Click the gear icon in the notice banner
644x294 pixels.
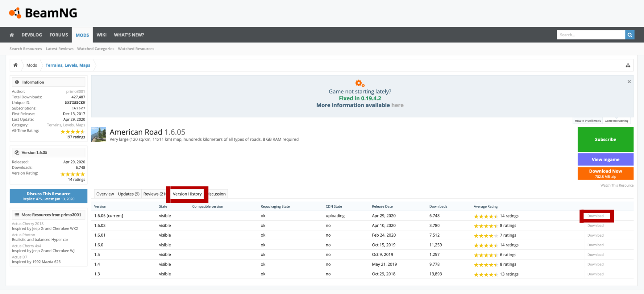click(360, 83)
